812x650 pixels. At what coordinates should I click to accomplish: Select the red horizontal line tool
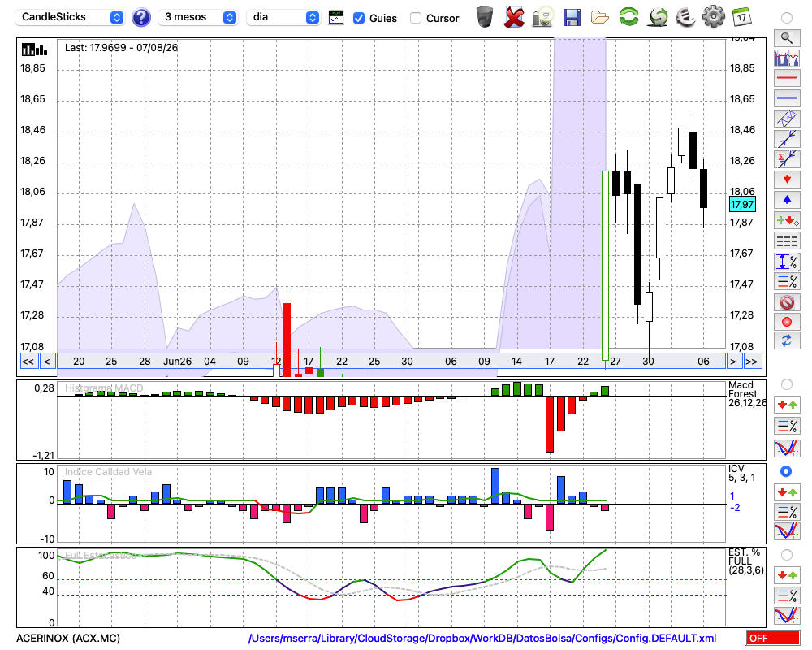(x=787, y=78)
